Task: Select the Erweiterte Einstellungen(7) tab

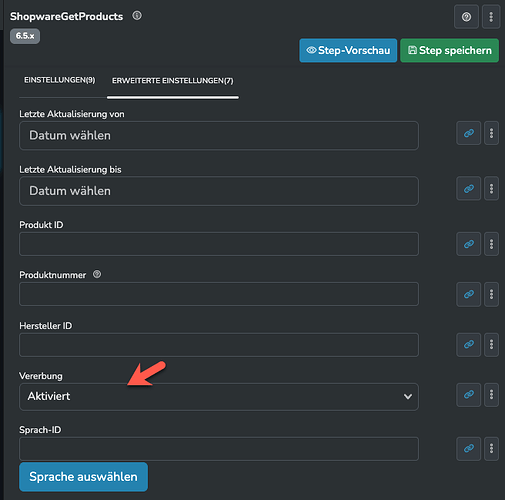Action: (173, 81)
